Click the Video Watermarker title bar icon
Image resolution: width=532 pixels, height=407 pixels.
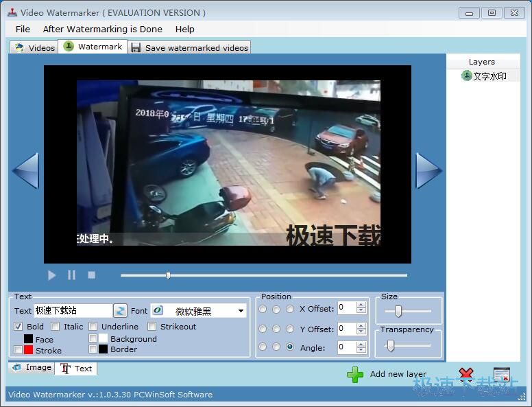[12, 12]
